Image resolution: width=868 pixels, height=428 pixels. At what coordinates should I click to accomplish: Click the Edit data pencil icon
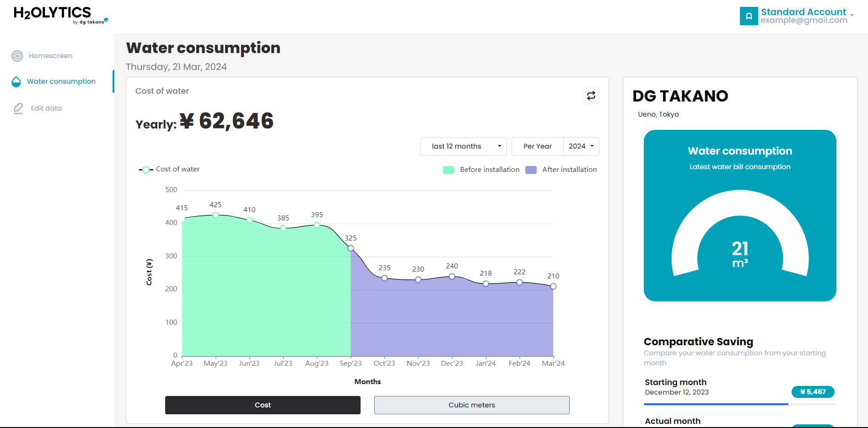click(18, 108)
